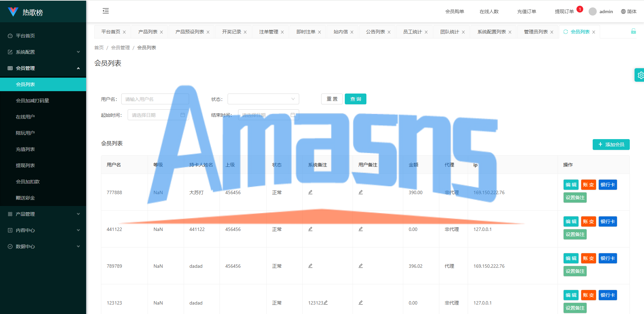Switch to 团队统计 tab
Screen dimensions: 644x314
click(450, 32)
